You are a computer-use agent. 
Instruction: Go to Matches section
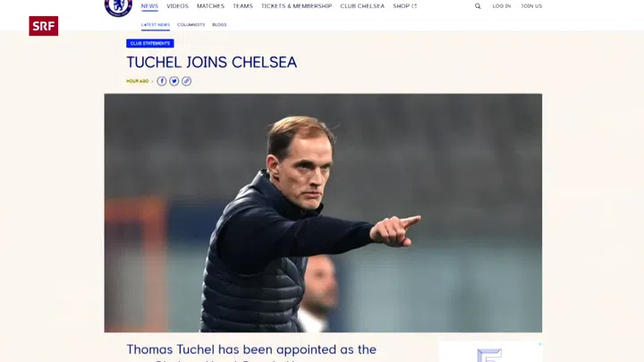pos(210,6)
